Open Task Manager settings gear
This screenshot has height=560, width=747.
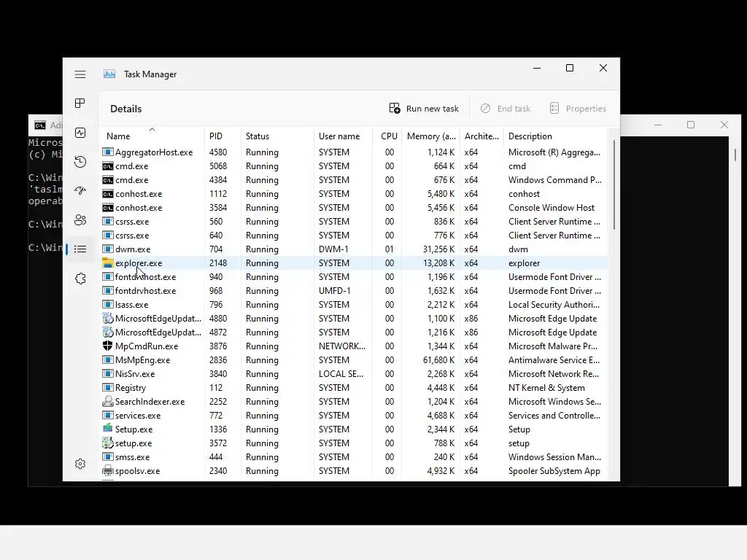[x=80, y=464]
